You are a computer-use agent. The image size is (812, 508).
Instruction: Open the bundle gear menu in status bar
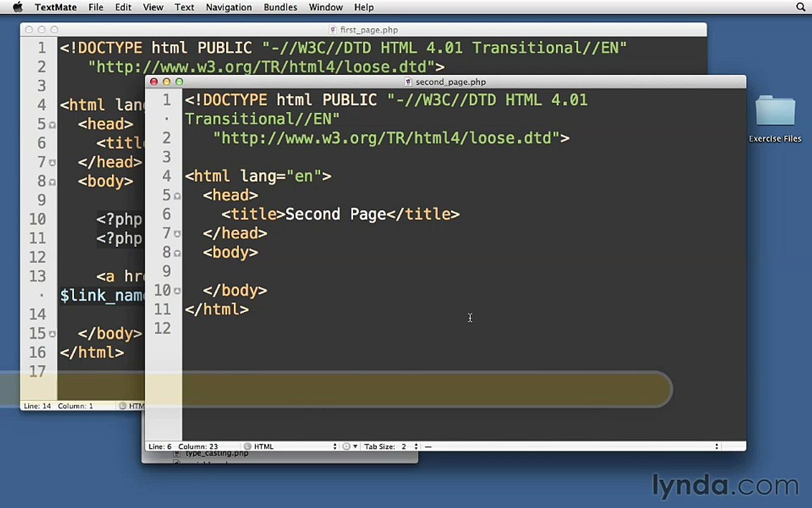[350, 447]
